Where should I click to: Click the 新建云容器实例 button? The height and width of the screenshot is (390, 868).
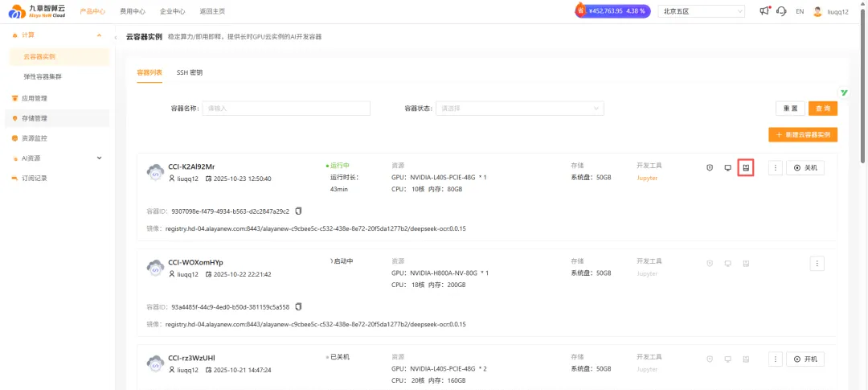803,135
